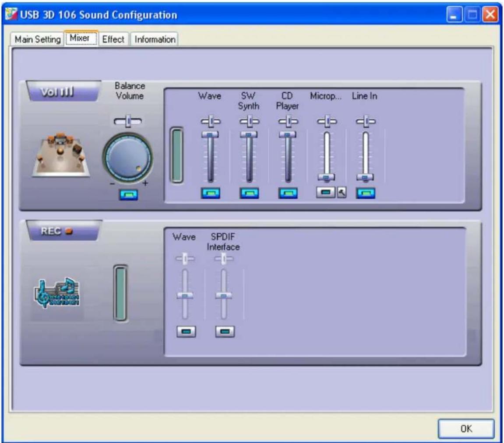Select SPDIF Interface recording source button
Image resolution: width=504 pixels, height=443 pixels.
pyautogui.click(x=225, y=331)
